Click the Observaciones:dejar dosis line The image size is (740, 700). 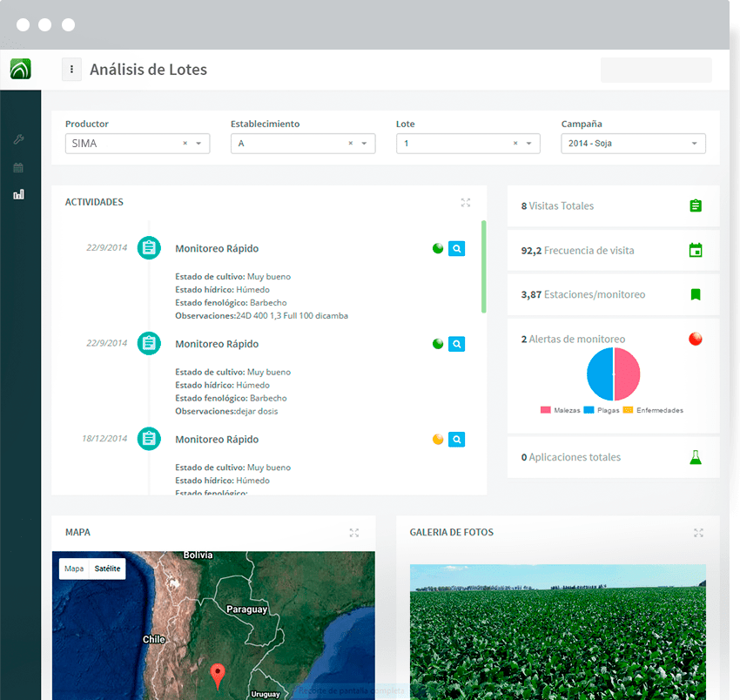(x=226, y=411)
